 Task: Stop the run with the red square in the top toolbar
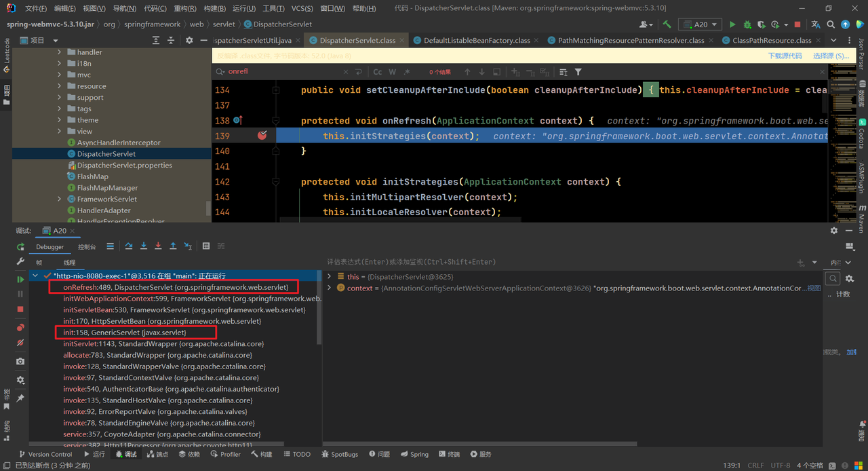click(x=797, y=24)
